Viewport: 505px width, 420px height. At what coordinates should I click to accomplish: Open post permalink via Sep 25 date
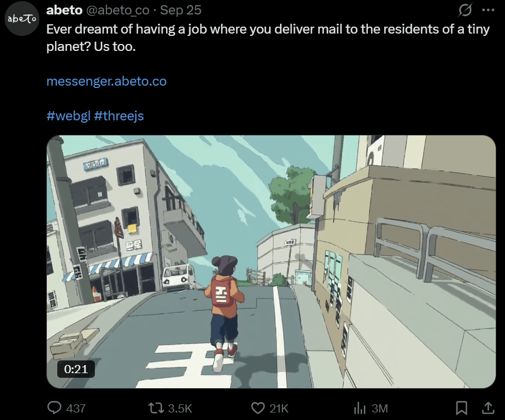tap(180, 10)
